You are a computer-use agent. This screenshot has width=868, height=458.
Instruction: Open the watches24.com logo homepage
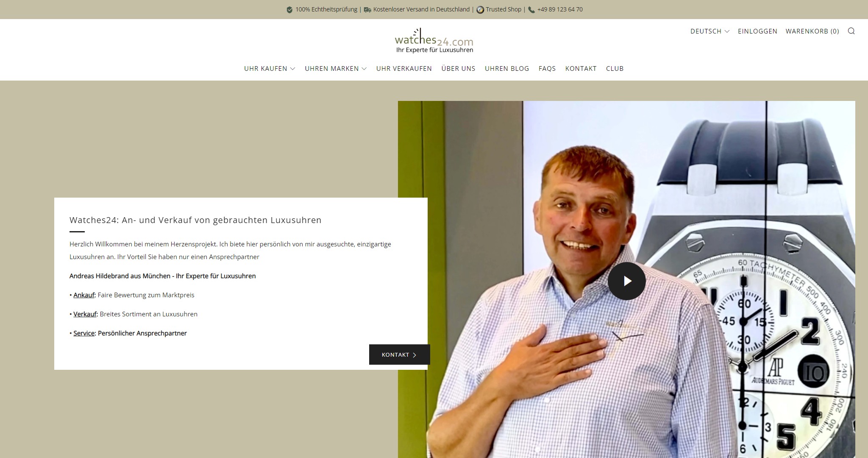(x=434, y=41)
